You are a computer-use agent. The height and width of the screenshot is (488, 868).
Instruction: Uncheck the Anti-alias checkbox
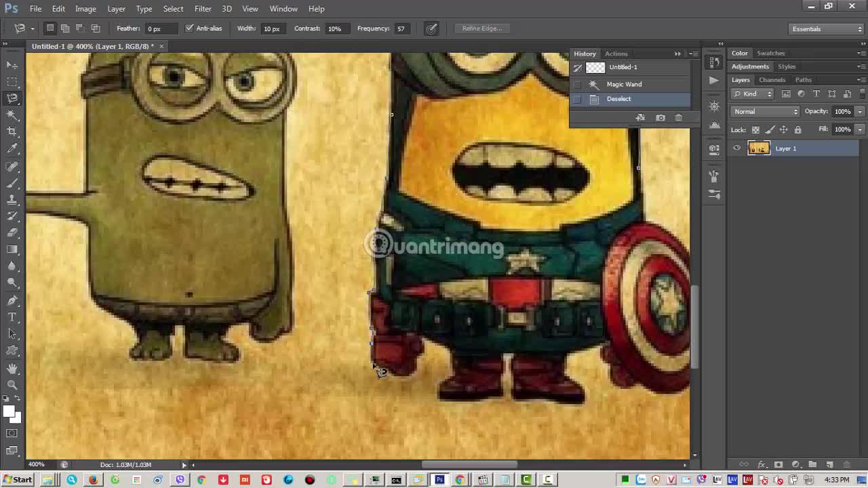coord(189,28)
